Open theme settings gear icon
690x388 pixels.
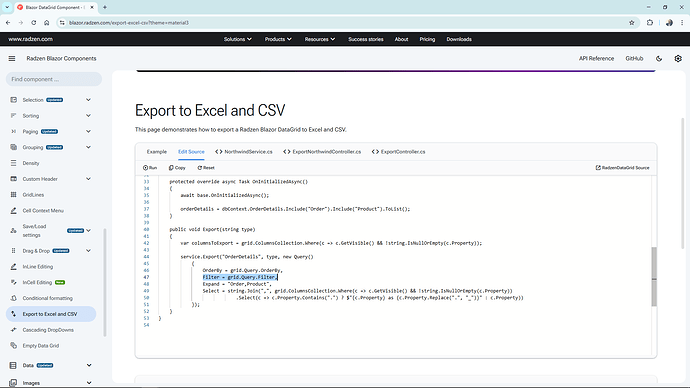678,59
